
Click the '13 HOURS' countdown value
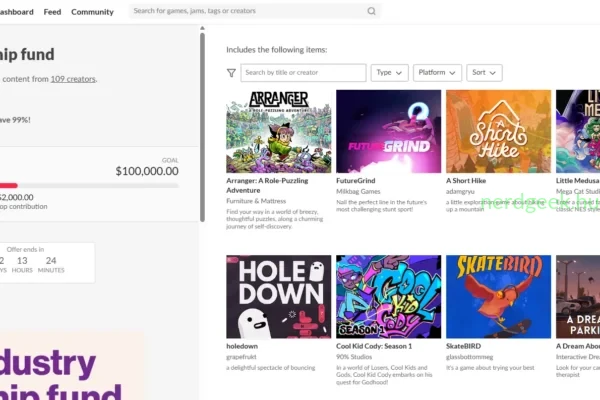pyautogui.click(x=22, y=264)
